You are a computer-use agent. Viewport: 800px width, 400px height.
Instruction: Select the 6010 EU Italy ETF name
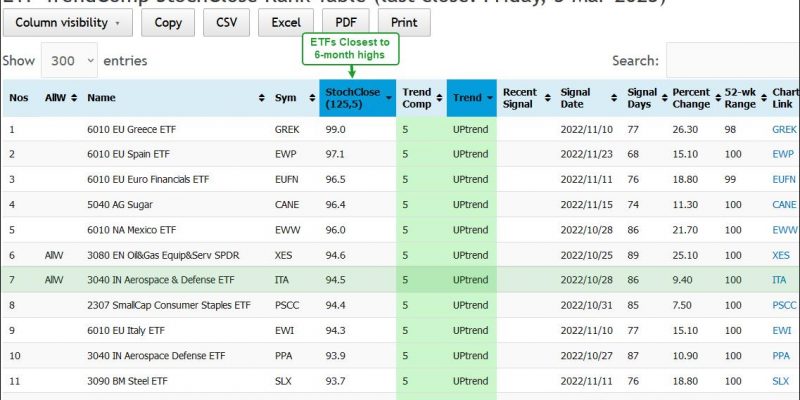[126, 331]
